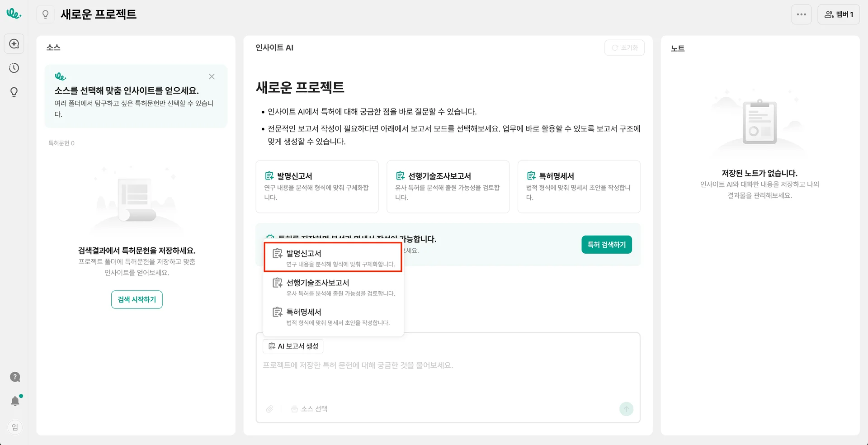Click the 특허 검색하기 button
The width and height of the screenshot is (868, 445).
606,245
